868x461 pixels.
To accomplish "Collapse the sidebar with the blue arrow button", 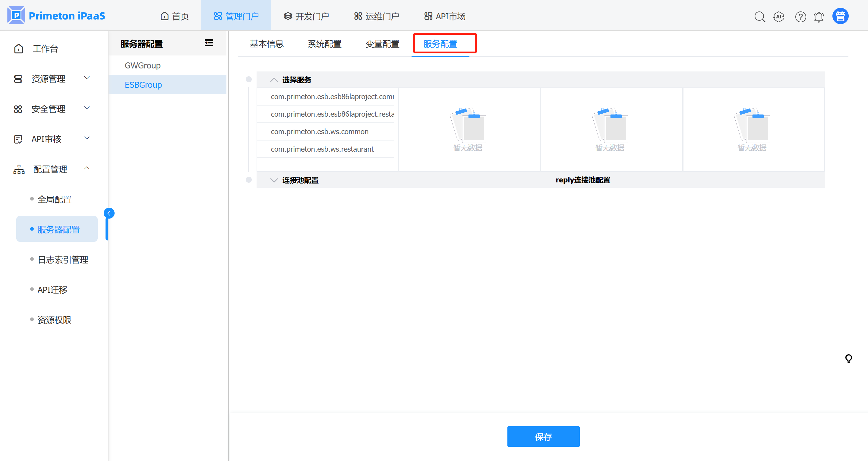I will [109, 213].
